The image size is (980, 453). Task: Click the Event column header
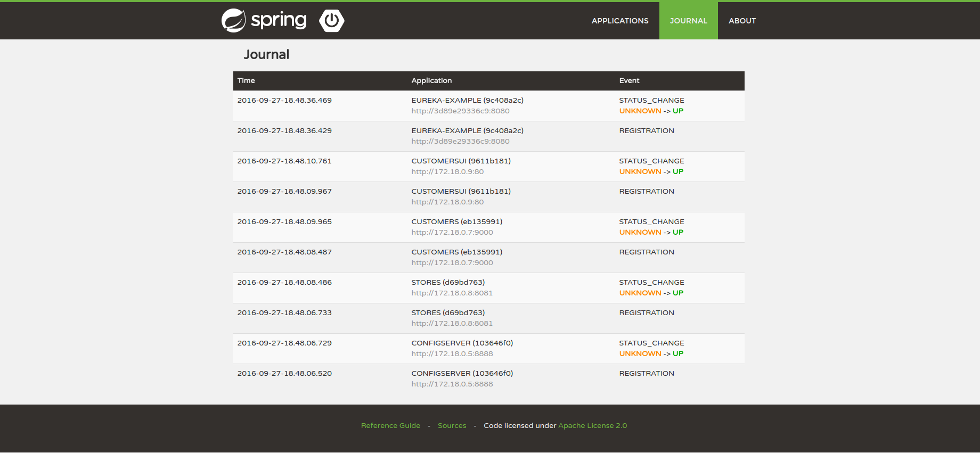(x=629, y=80)
